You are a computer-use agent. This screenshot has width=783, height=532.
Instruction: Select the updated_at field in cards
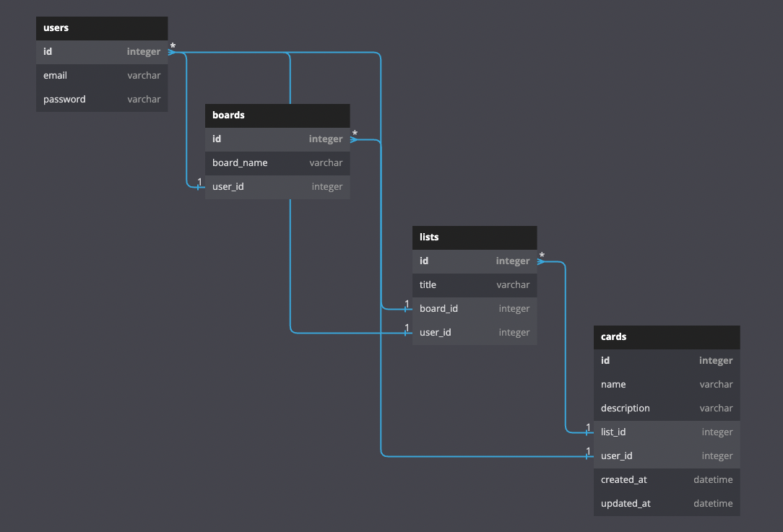point(667,504)
